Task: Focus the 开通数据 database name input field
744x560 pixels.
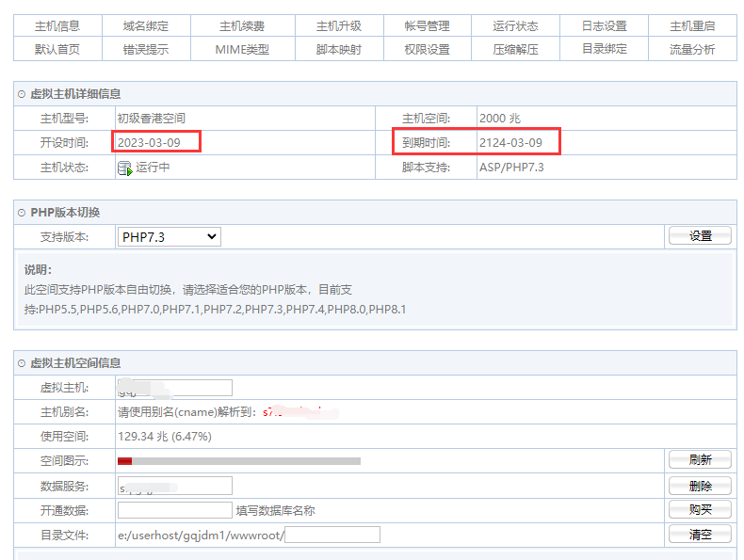Action: [x=175, y=510]
